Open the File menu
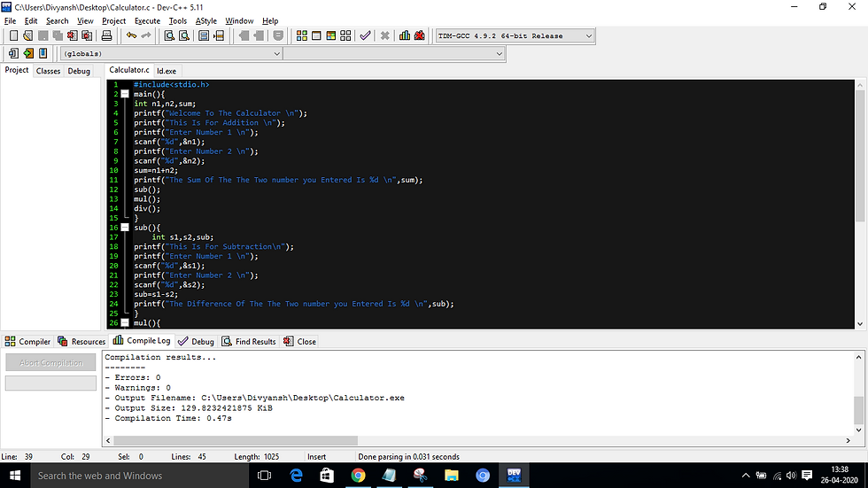Screen dimensions: 868x488 pos(10,21)
